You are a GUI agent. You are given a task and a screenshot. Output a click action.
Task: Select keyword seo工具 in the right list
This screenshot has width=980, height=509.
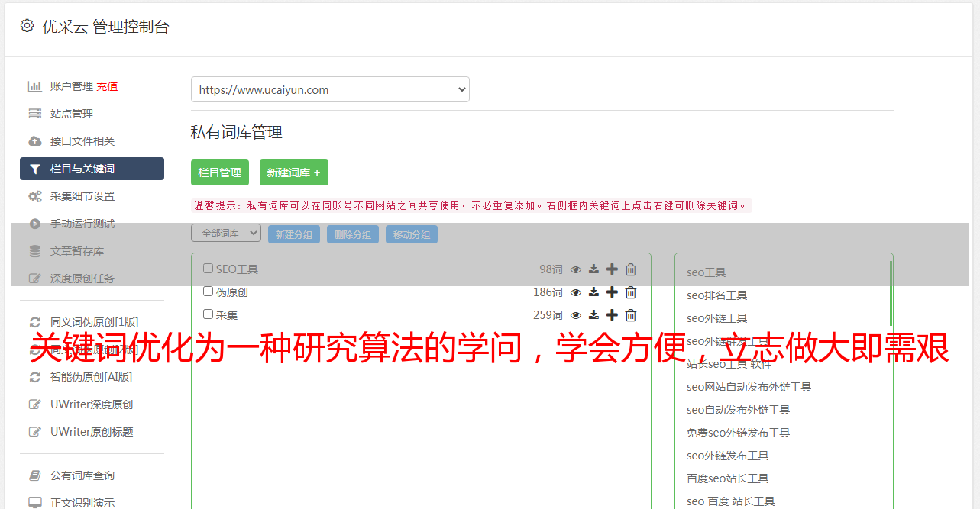[707, 272]
